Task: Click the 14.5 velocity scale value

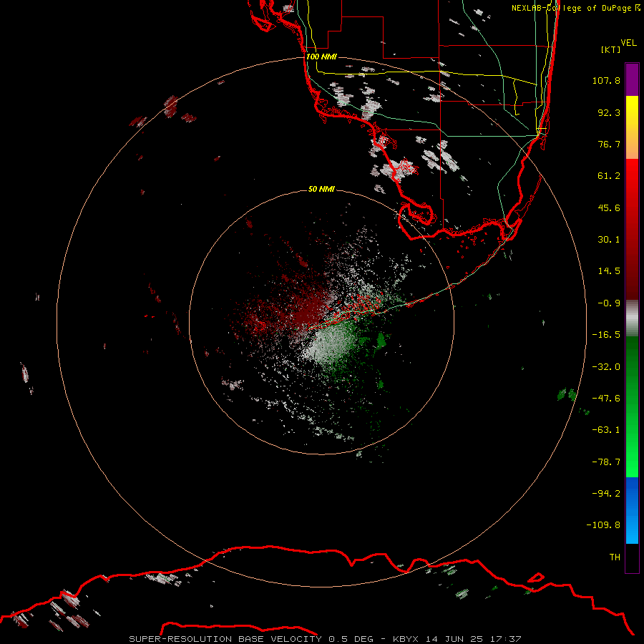Action: 609,271
